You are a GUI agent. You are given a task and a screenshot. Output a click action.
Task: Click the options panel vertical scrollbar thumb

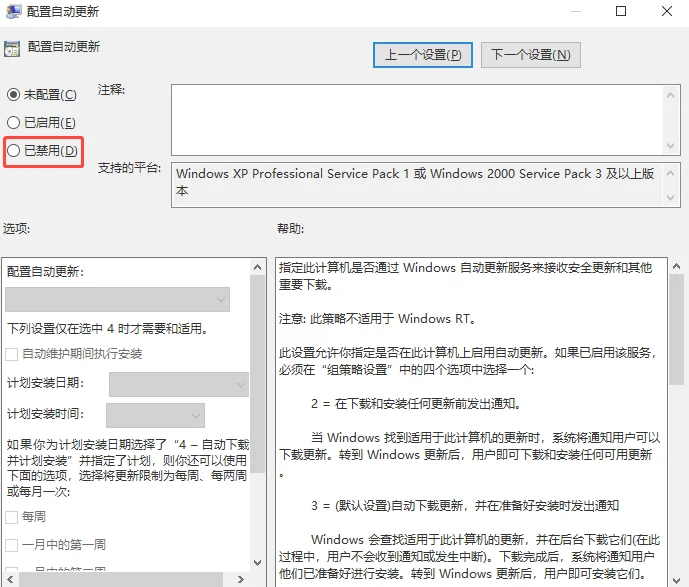pos(257,374)
